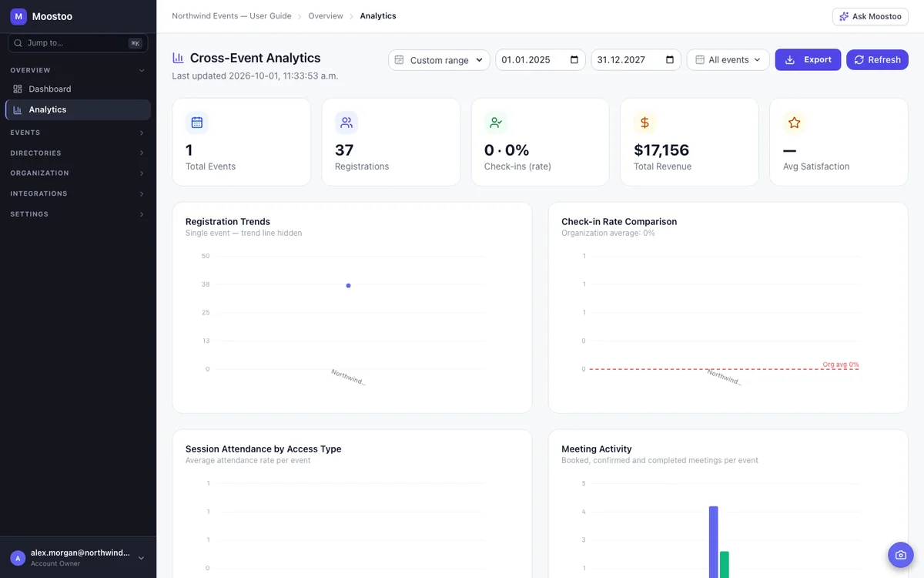Click the Check-ins user-check icon

click(496, 123)
